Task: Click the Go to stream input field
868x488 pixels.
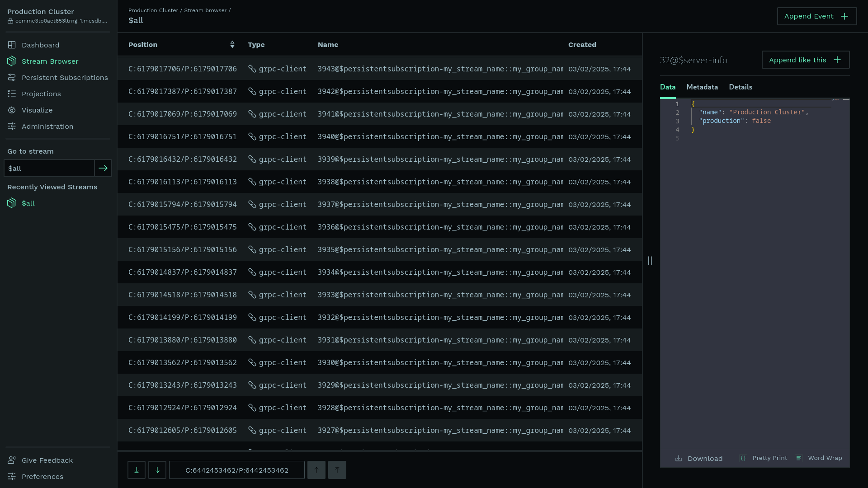Action: tap(49, 168)
